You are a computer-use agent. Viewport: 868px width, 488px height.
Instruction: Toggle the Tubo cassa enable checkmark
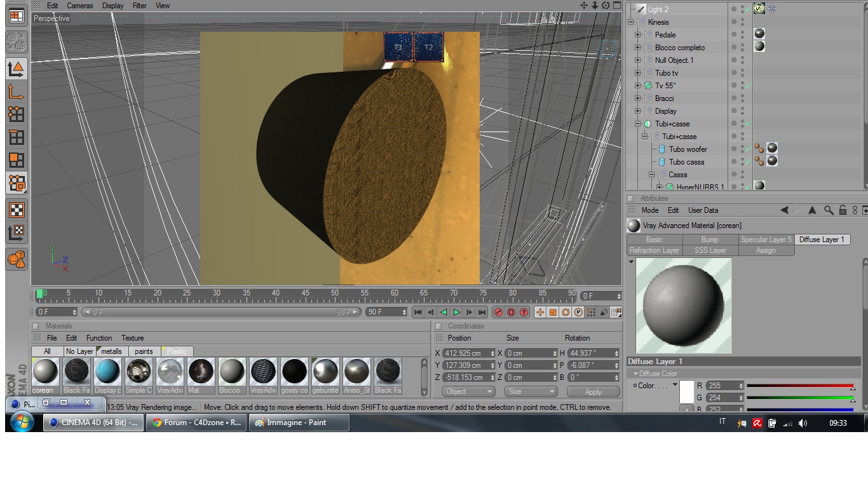[749, 162]
